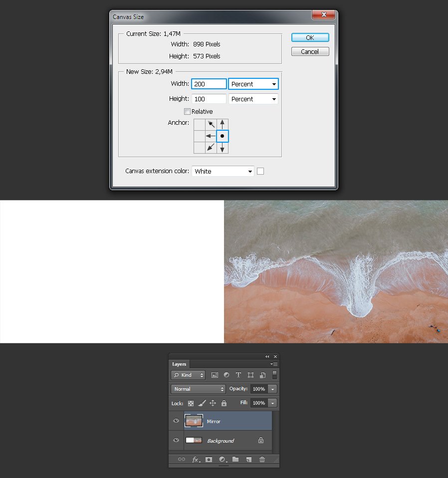448x478 pixels.
Task: Click the Width input field showing 200
Action: (209, 84)
